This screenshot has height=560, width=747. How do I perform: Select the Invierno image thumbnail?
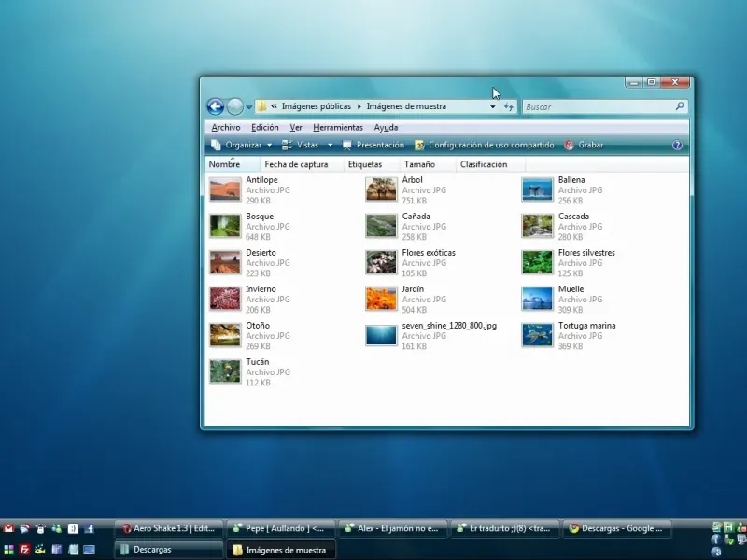coord(225,299)
